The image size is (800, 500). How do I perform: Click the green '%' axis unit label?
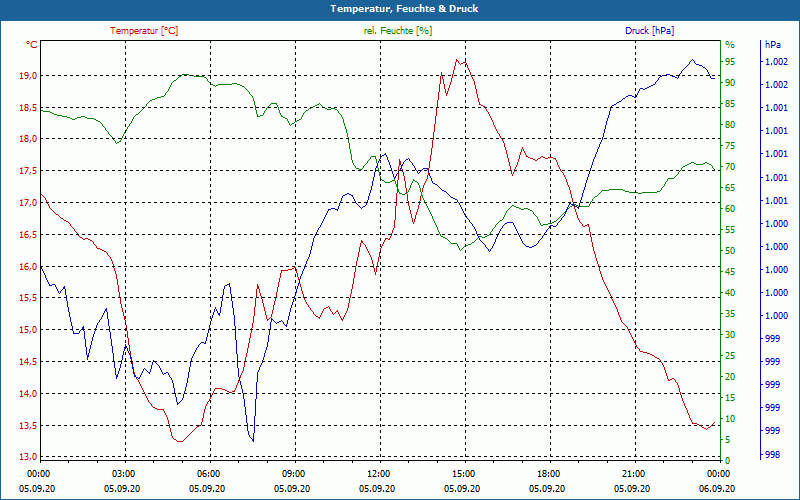(x=730, y=45)
